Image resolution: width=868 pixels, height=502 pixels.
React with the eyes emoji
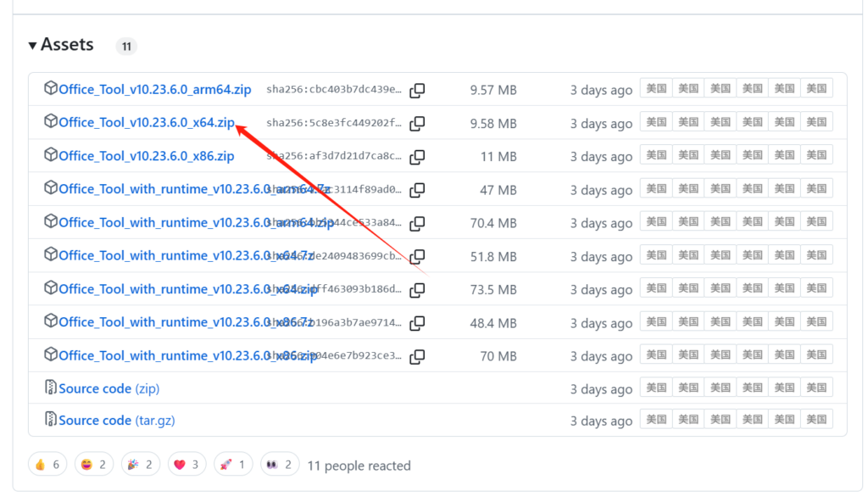tap(280, 465)
